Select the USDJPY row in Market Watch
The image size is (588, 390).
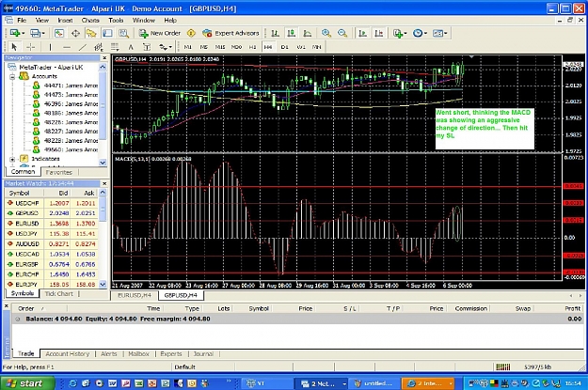tap(52, 234)
